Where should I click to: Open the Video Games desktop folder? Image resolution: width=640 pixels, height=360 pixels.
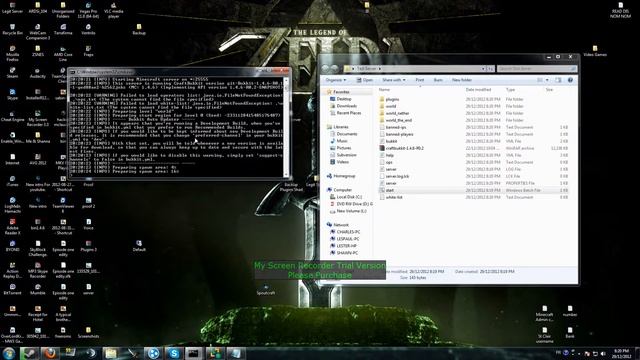click(595, 51)
